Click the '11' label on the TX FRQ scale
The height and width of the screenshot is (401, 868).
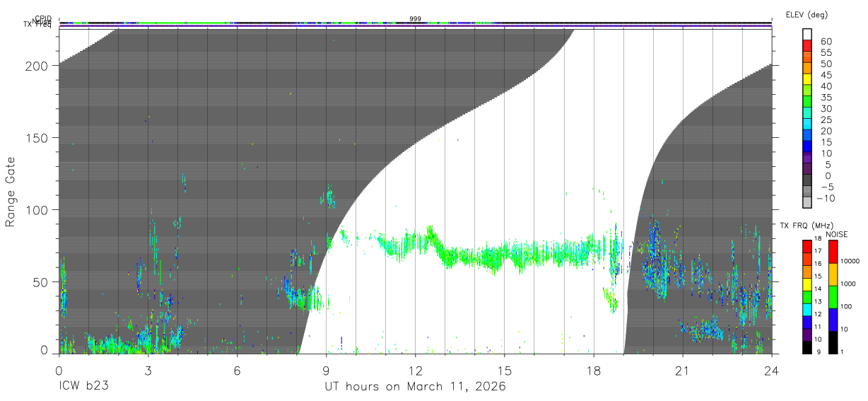tap(817, 327)
